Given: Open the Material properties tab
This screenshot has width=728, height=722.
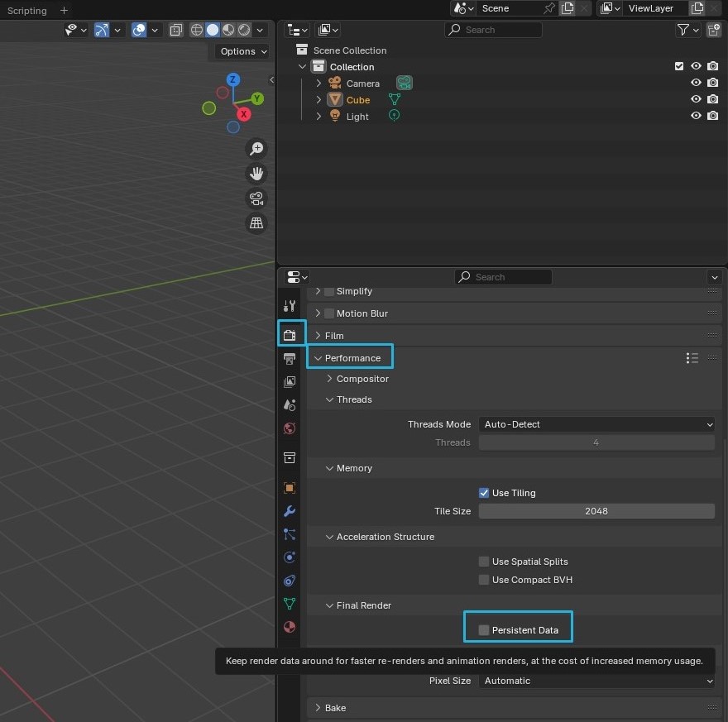Looking at the screenshot, I should (290, 626).
